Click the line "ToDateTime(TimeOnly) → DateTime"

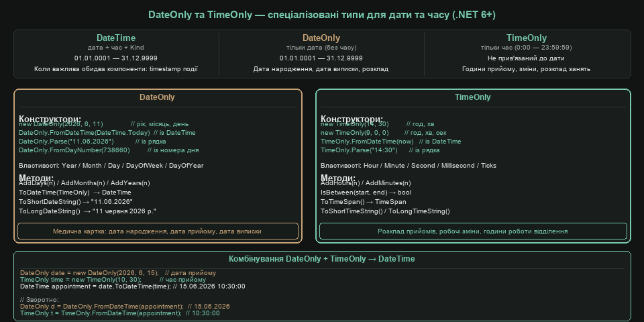74,193
